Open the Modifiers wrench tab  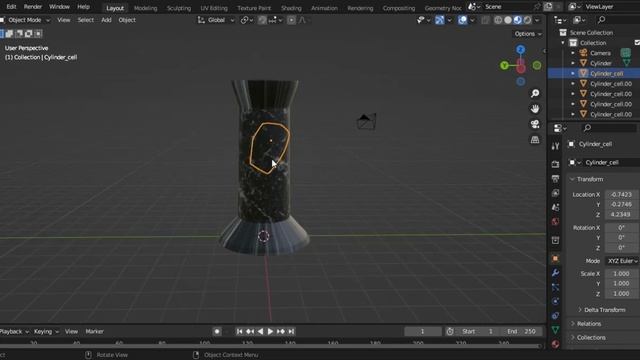point(555,273)
